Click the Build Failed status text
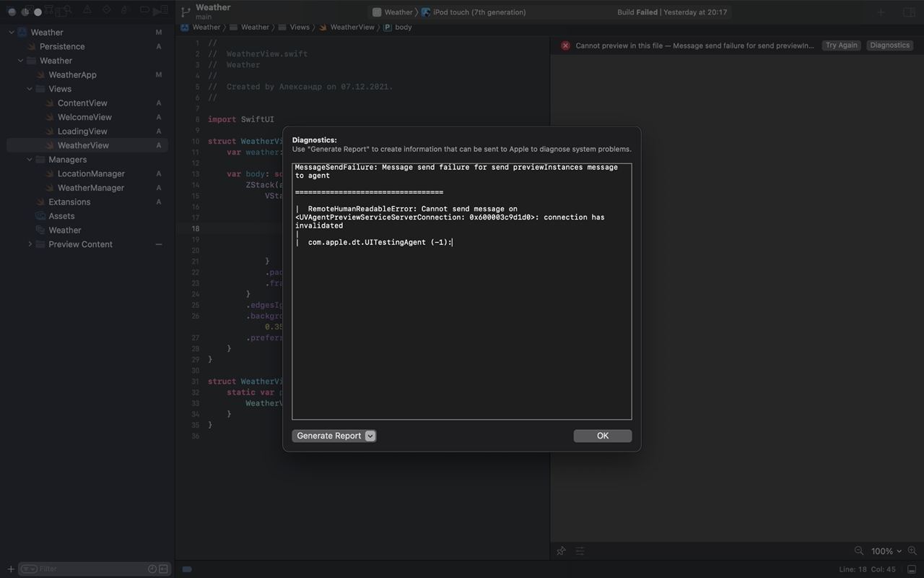The width and height of the screenshot is (924, 578). (637, 12)
